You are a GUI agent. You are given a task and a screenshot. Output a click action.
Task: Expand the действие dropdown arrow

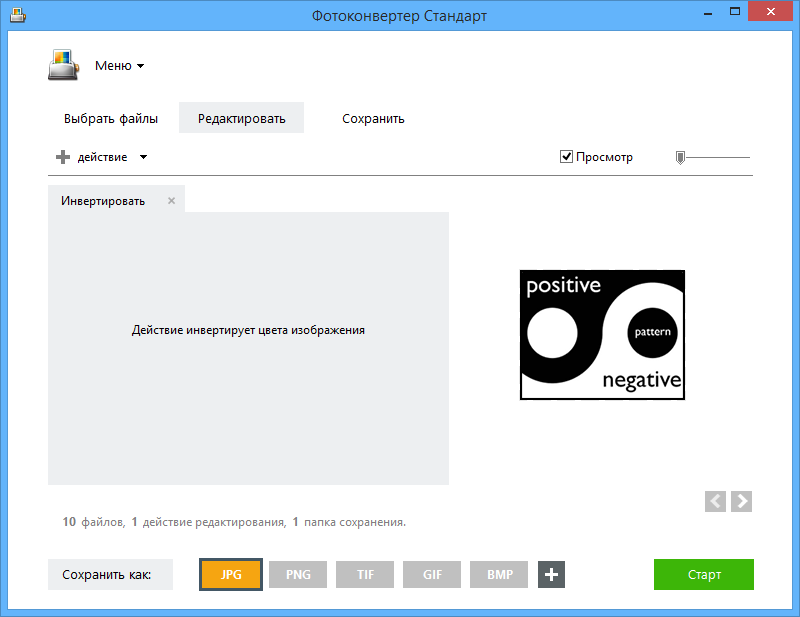(x=143, y=157)
